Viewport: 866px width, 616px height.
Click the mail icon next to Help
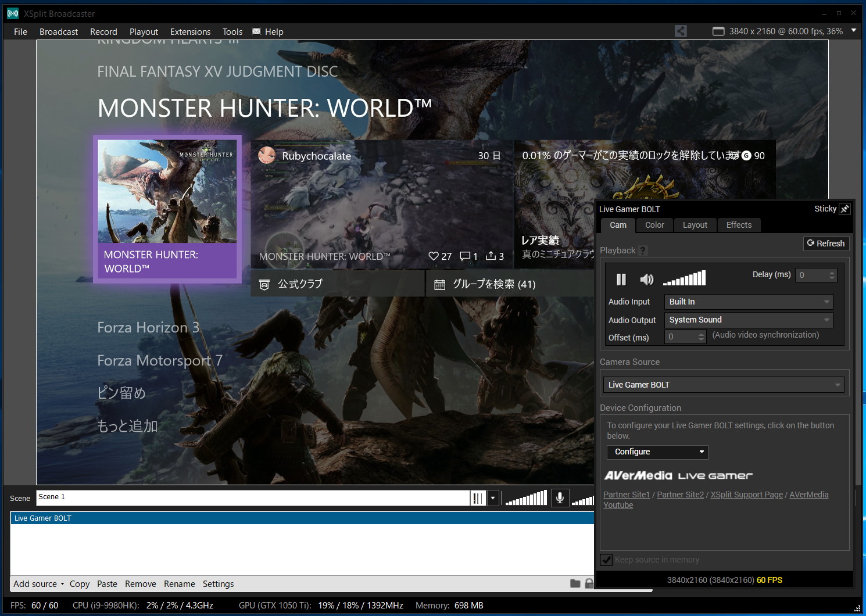(x=256, y=31)
